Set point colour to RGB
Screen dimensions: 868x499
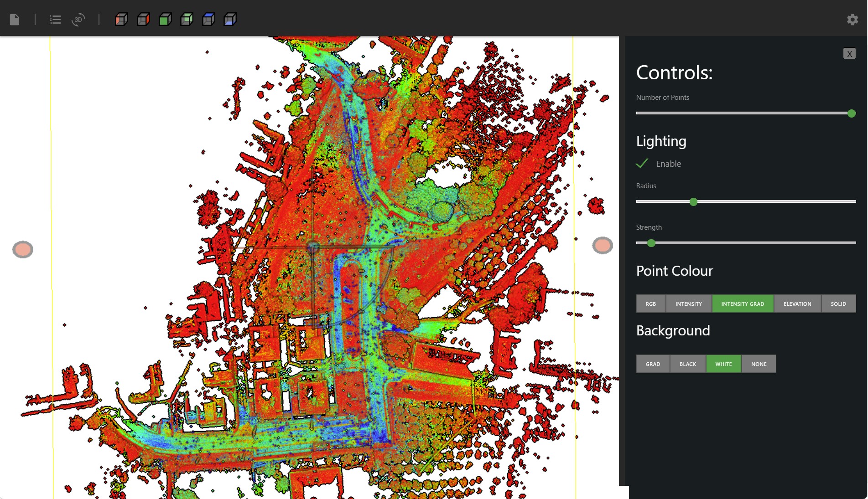pyautogui.click(x=651, y=304)
